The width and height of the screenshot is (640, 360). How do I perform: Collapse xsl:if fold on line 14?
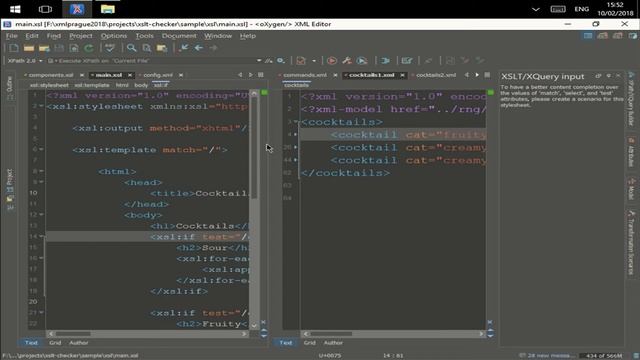tap(41, 236)
